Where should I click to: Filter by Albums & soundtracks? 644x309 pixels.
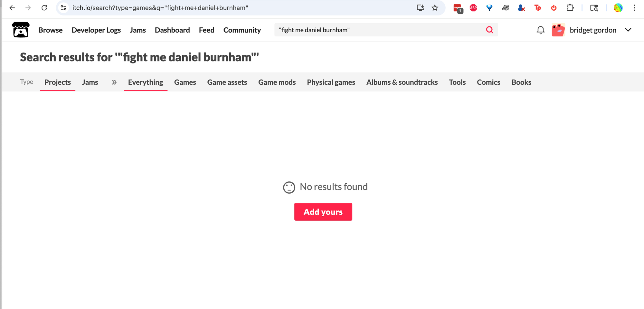coord(402,82)
